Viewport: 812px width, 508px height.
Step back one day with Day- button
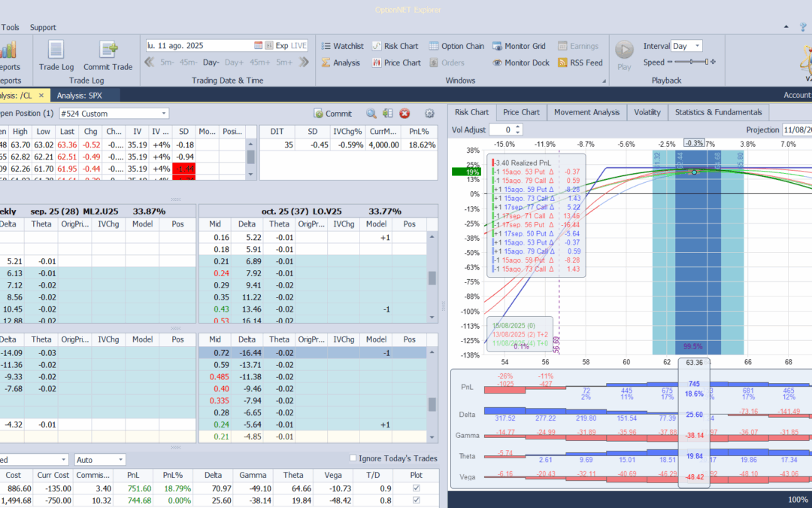click(211, 62)
